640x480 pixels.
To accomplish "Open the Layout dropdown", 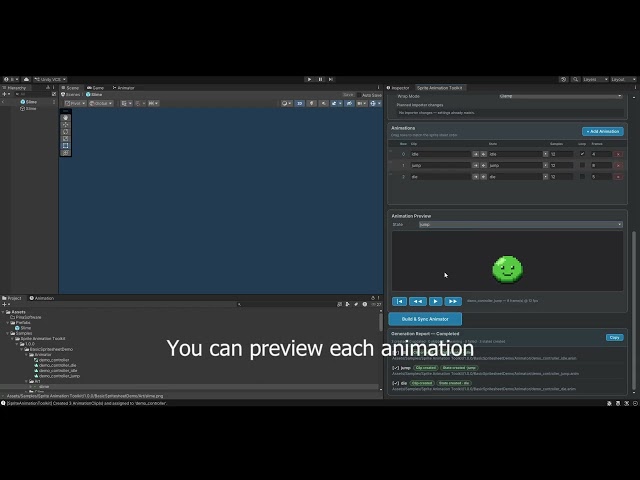I will pyautogui.click(x=623, y=79).
